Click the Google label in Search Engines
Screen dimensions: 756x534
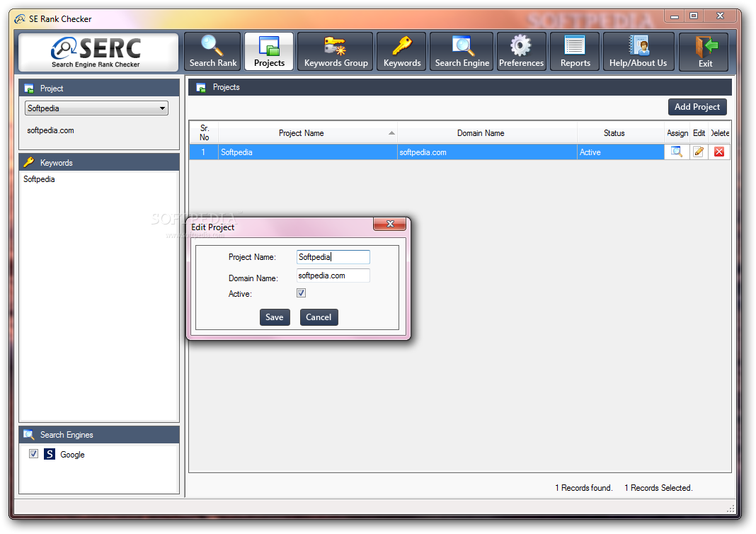pyautogui.click(x=72, y=455)
